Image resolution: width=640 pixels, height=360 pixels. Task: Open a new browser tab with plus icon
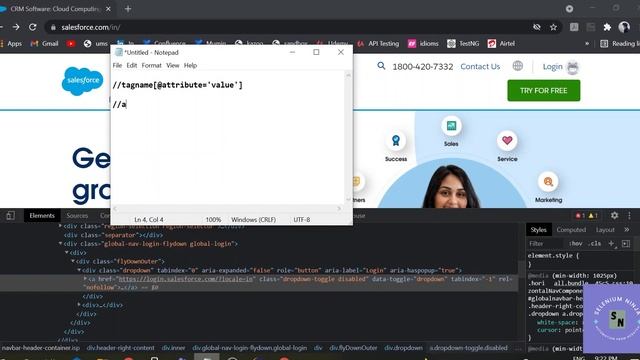[x=128, y=9]
